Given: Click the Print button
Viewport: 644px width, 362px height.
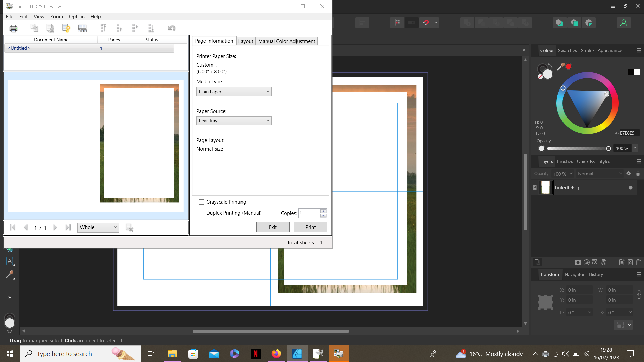Looking at the screenshot, I should pos(310,227).
